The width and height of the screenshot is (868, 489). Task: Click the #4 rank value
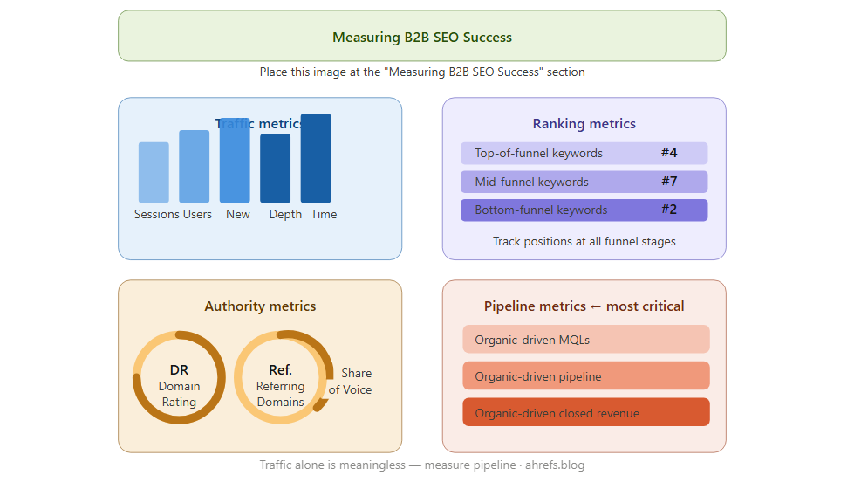(669, 153)
